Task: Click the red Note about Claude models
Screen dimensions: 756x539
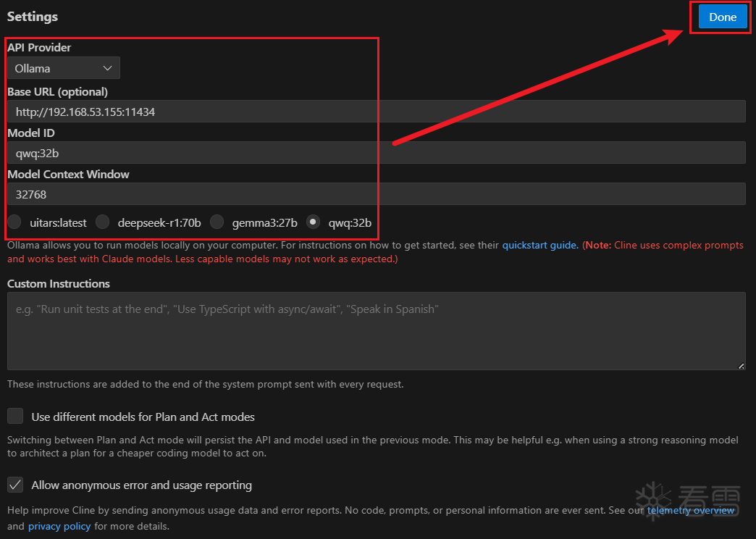Action: (x=375, y=252)
